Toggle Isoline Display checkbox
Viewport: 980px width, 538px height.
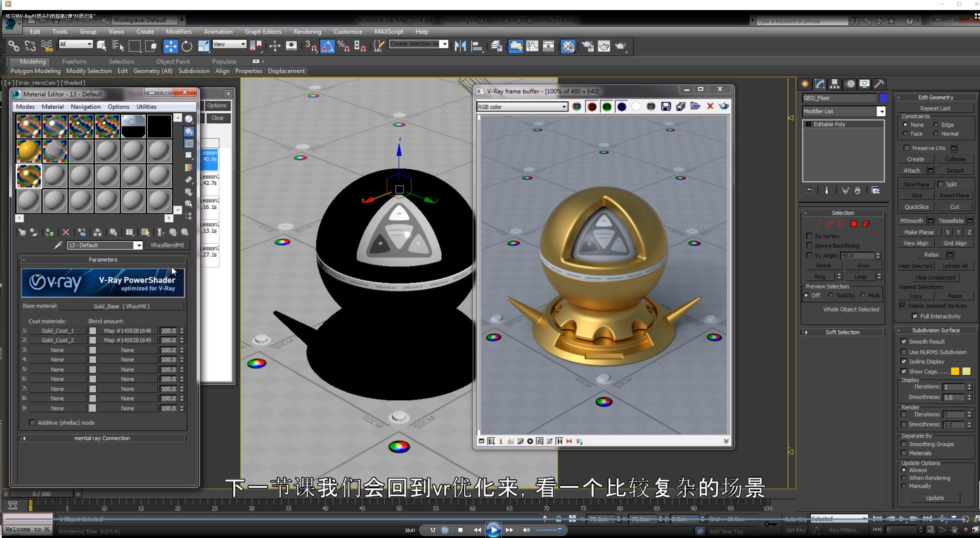(x=903, y=361)
